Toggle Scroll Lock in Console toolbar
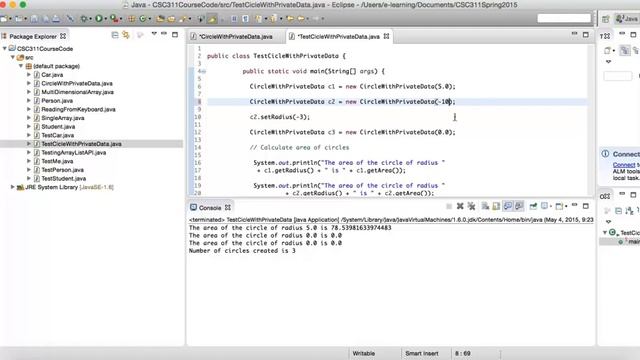This screenshot has width=640, height=360. pos(496,207)
